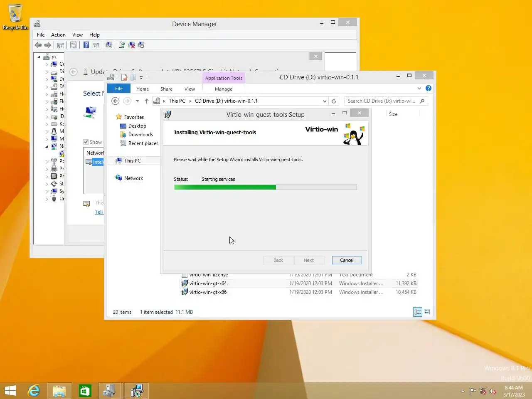Collapse pc root node in Device Manager

39,57
